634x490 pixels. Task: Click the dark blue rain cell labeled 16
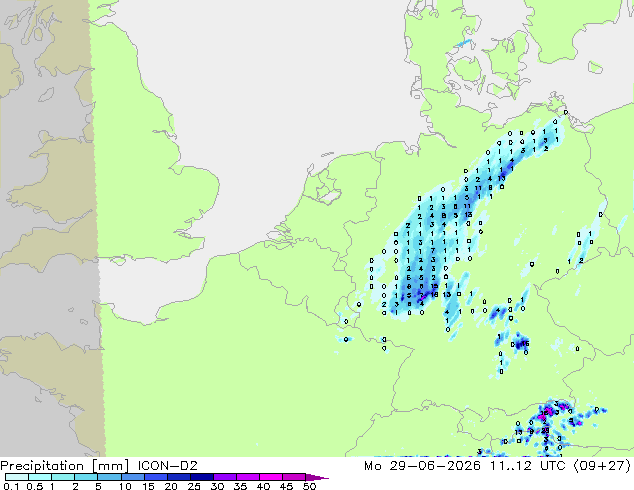[520, 343]
